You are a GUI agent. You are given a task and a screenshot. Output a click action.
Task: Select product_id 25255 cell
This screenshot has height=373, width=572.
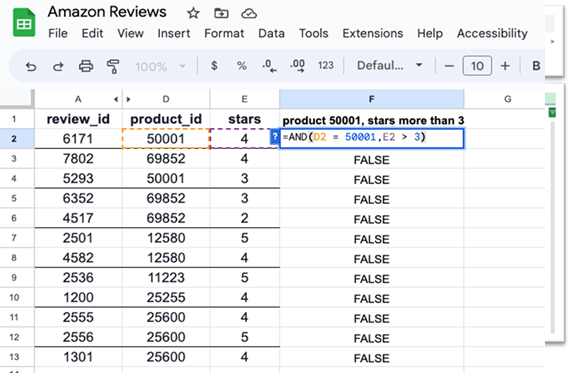tap(166, 297)
